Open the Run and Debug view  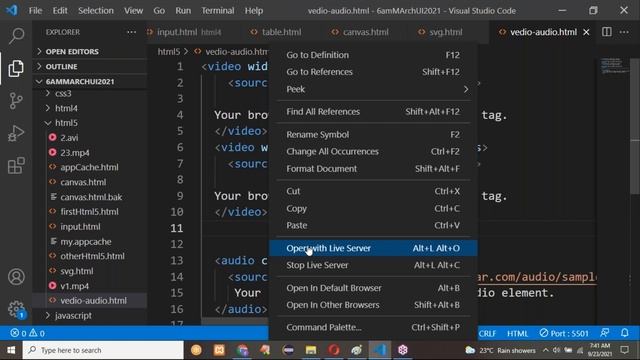coord(16,133)
